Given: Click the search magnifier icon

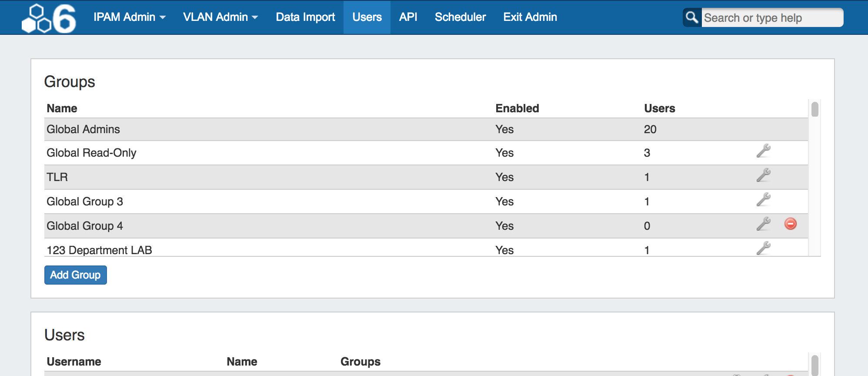Looking at the screenshot, I should tap(692, 17).
